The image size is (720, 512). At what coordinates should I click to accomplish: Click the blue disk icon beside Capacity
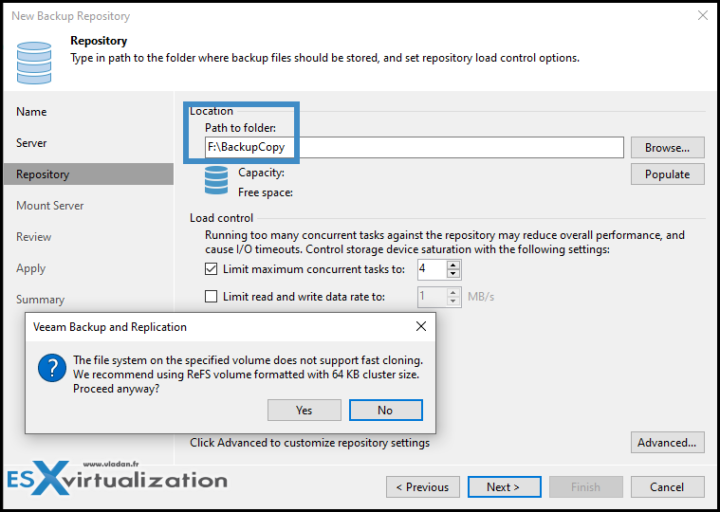(x=216, y=180)
